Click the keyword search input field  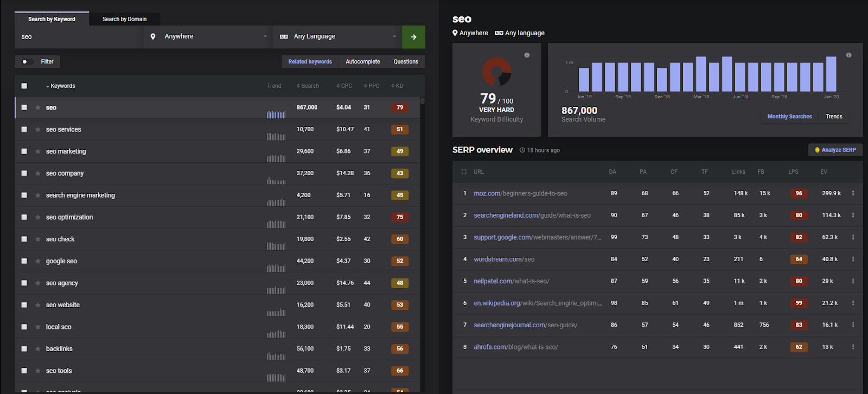coord(79,37)
